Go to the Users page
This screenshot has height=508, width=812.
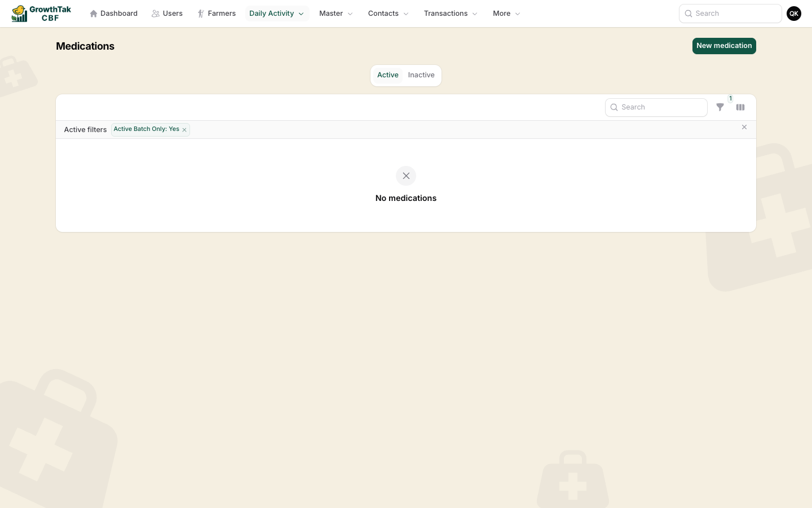[x=167, y=14]
